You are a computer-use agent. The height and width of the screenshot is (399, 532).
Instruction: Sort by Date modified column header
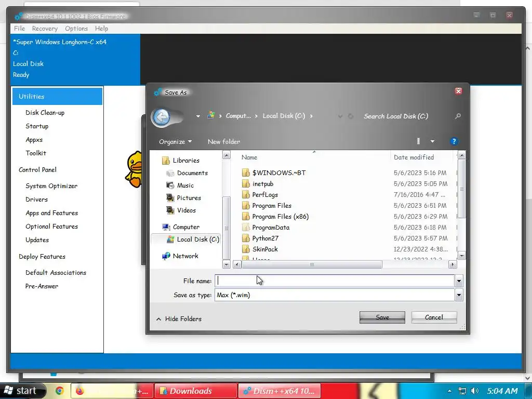pos(414,157)
